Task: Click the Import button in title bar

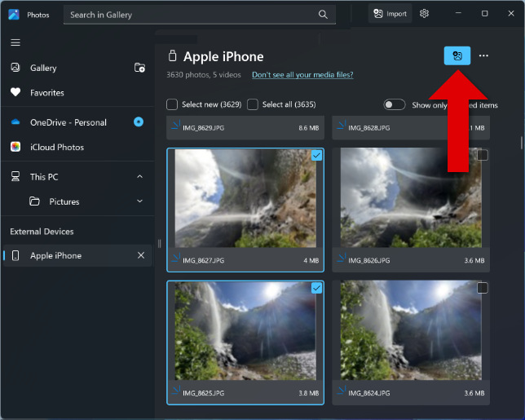Action: tap(390, 14)
